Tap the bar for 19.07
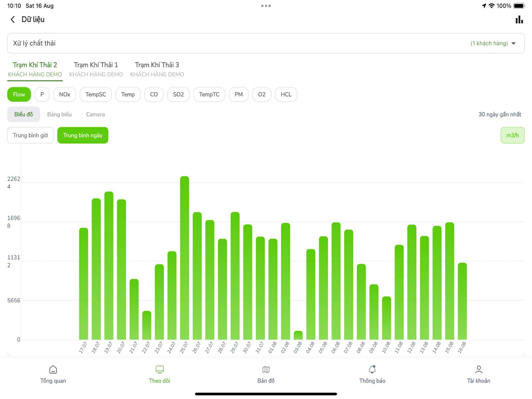 [x=109, y=265]
